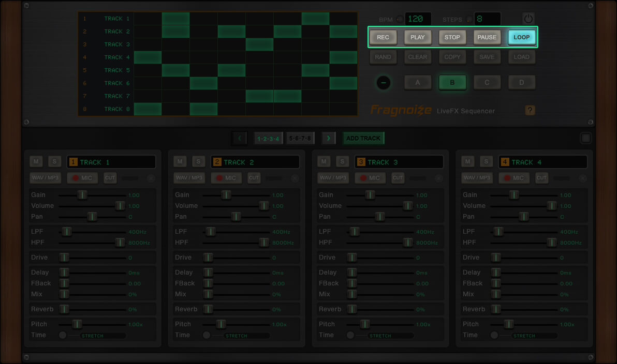
Task: Select pattern bank C
Action: point(487,82)
